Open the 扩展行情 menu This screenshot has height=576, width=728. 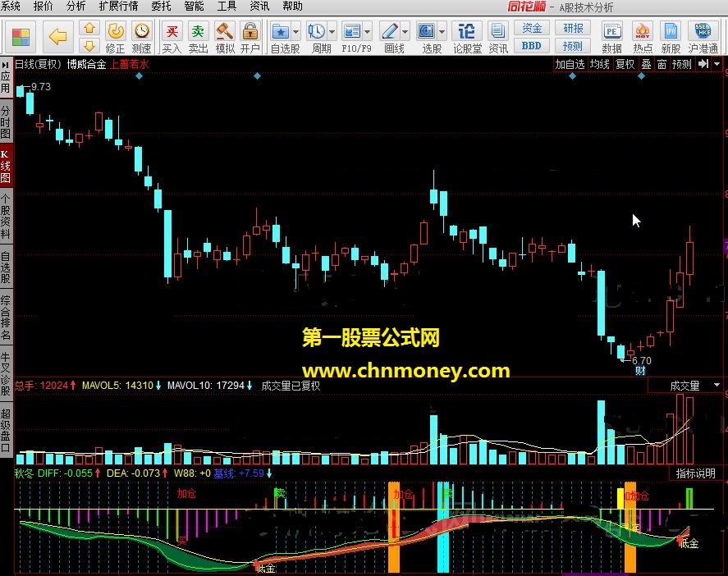tap(118, 6)
